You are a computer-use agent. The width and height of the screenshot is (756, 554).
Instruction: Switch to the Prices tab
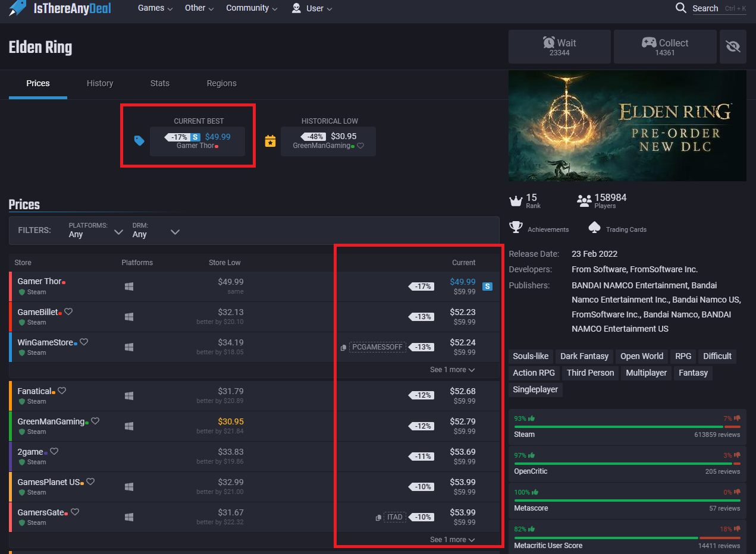click(38, 83)
